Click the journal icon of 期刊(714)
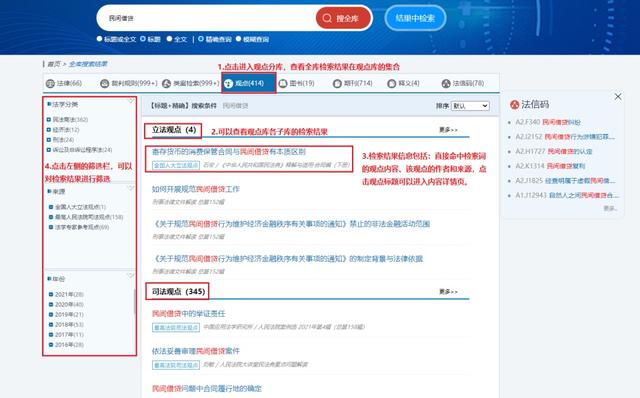This screenshot has height=398, width=640. click(x=337, y=84)
